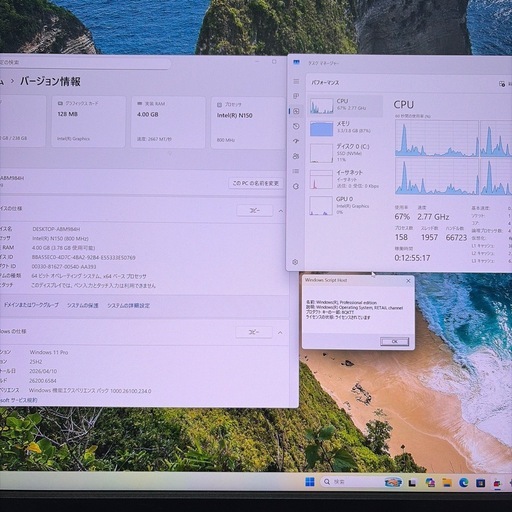Open Task Manager hamburger navigation menu
Screen dimensions: 512x512
pos(296,81)
